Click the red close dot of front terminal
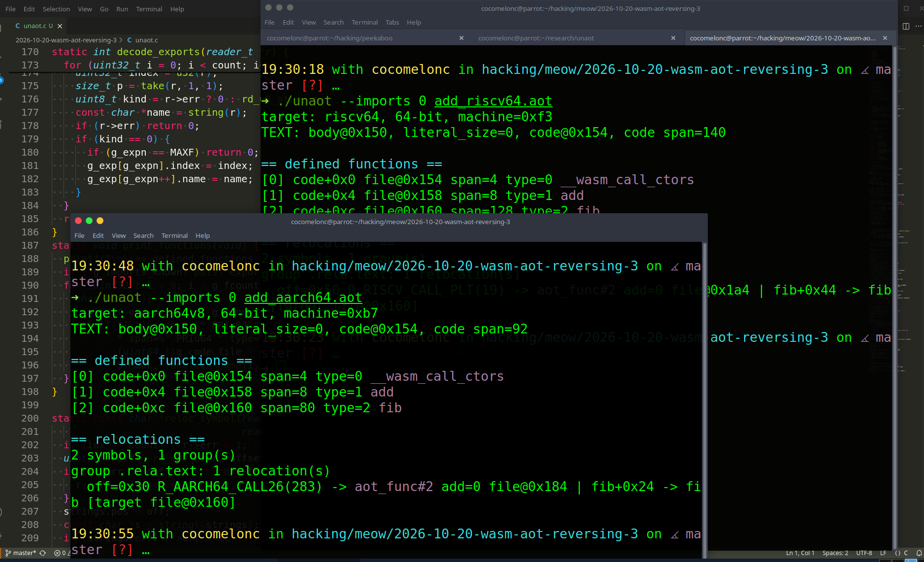924x562 pixels. pyautogui.click(x=78, y=221)
